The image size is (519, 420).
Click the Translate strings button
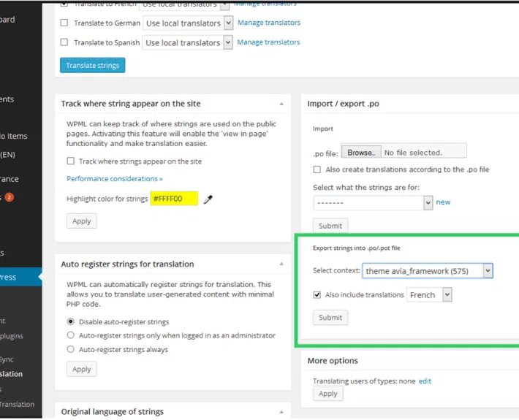click(92, 65)
